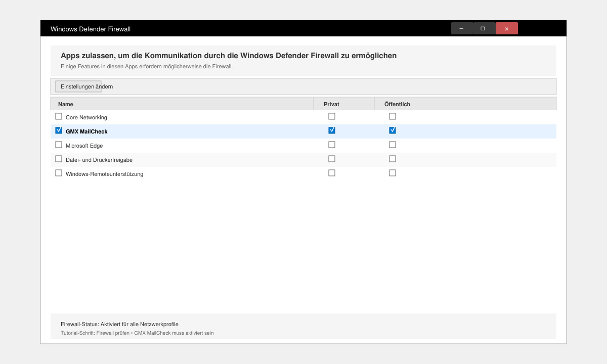Image resolution: width=607 pixels, height=364 pixels.
Task: Enable the Datei- und Druckerfreigabe name checkbox
Action: 59,159
